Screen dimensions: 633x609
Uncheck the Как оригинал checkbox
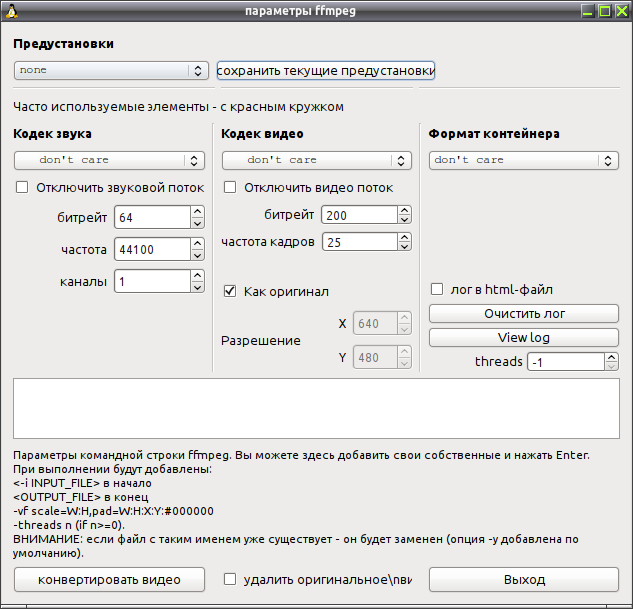(230, 291)
